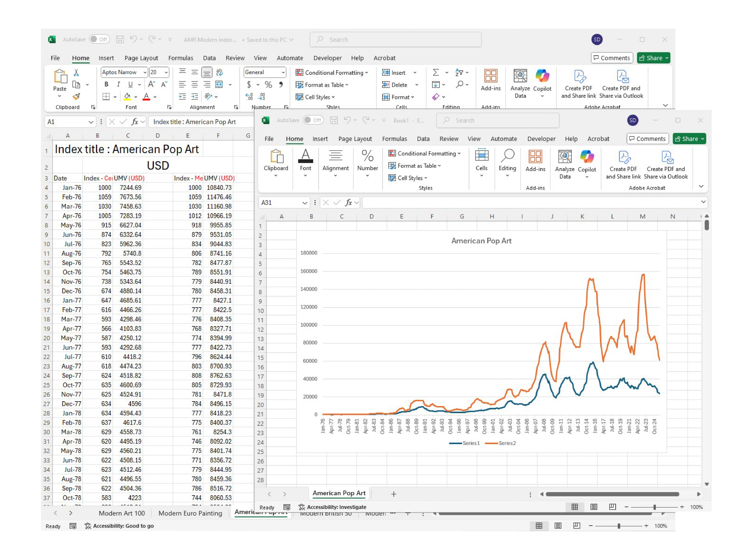
Task: Toggle AutoSave in the AMR Modern Index window
Action: (100, 39)
